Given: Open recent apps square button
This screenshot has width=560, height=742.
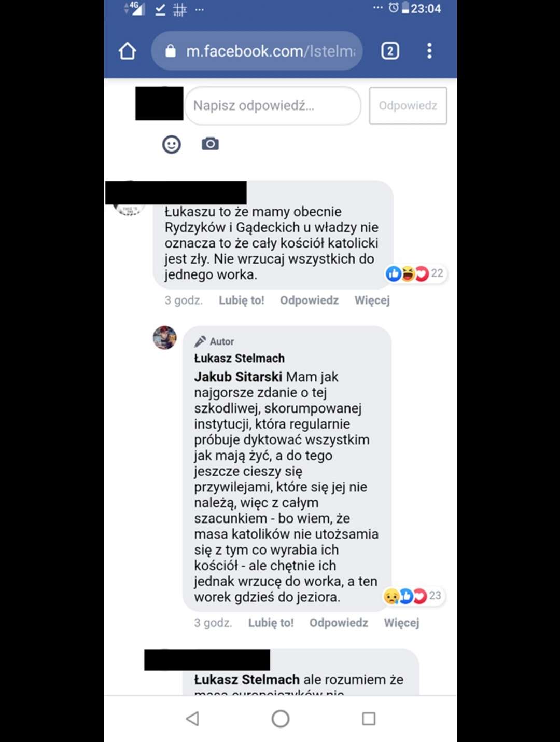Looking at the screenshot, I should coord(369,719).
